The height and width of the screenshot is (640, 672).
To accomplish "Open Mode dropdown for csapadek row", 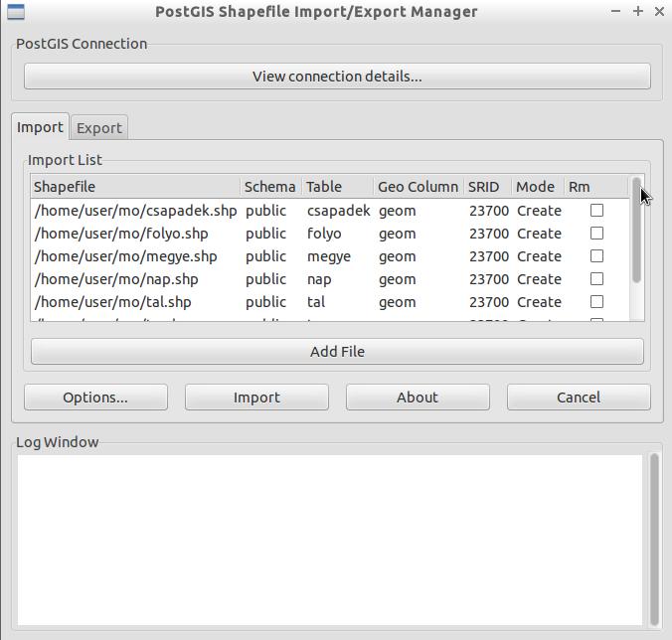I will tap(539, 211).
